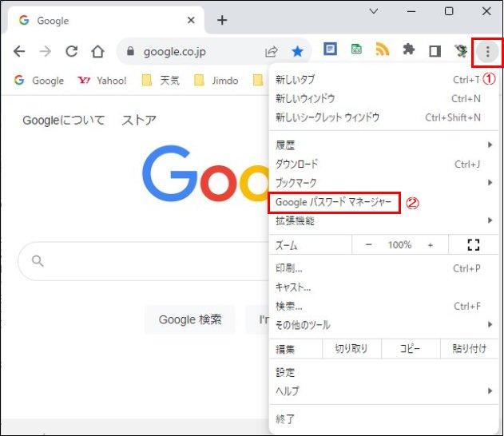Click magnifier icon in Google search box
Image resolution: width=504 pixels, height=436 pixels.
(38, 261)
